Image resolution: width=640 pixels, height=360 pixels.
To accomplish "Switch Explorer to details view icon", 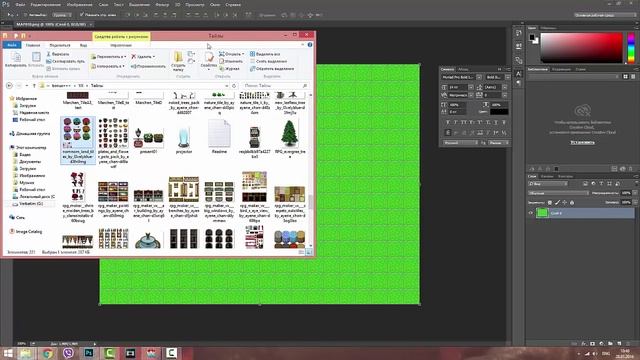I will pos(302,252).
